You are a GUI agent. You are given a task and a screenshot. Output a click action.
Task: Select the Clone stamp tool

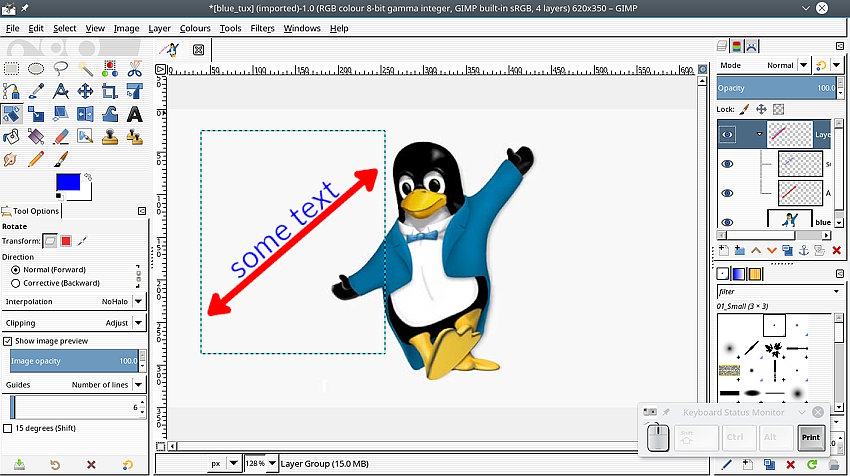(110, 136)
